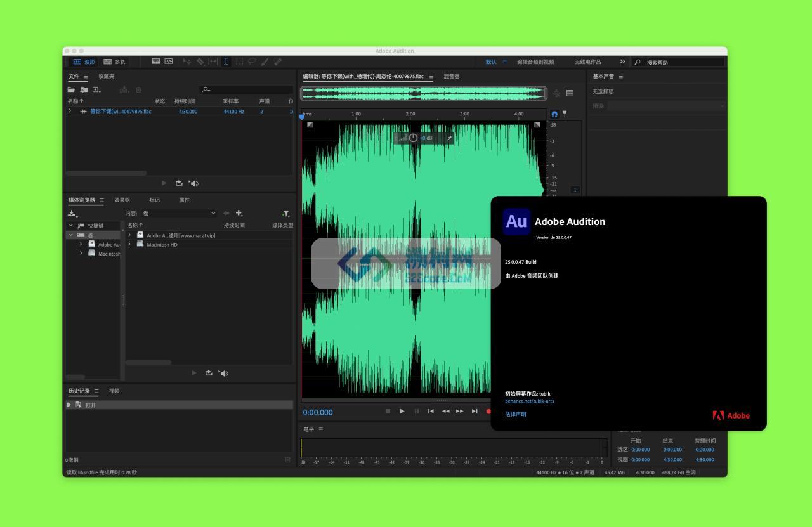Toggle media browser loop playback icon

pos(209,373)
